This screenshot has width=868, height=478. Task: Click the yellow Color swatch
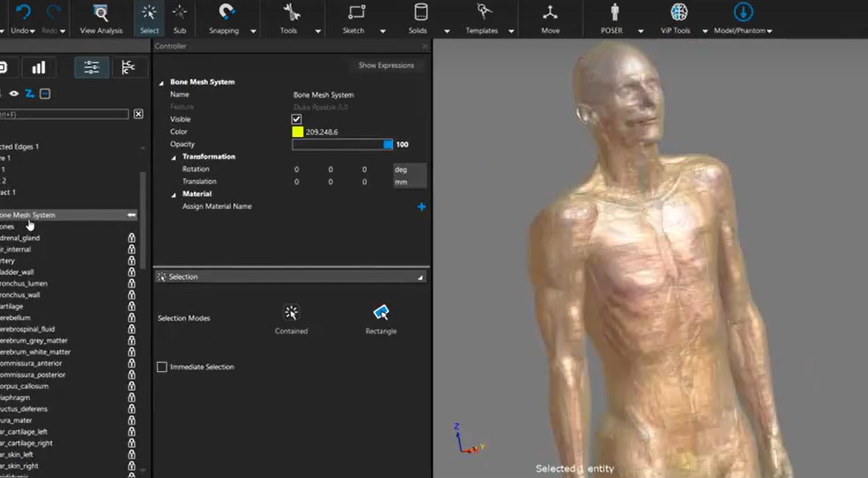pyautogui.click(x=297, y=132)
